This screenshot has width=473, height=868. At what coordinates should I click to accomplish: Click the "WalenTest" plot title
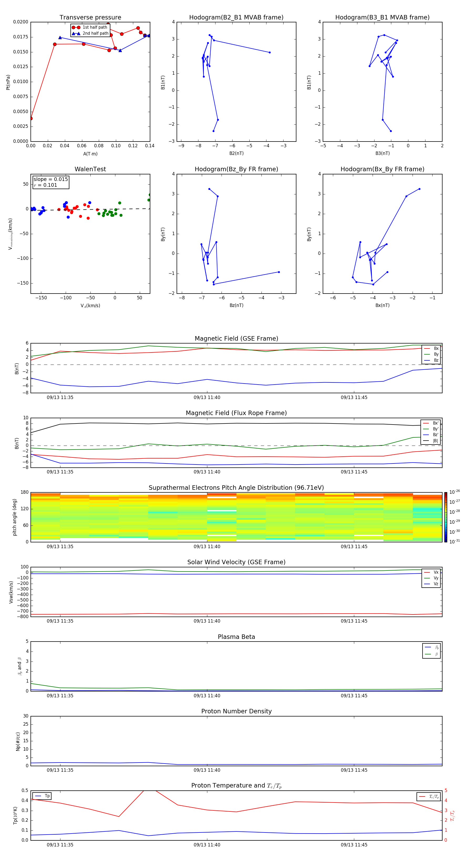coord(90,169)
